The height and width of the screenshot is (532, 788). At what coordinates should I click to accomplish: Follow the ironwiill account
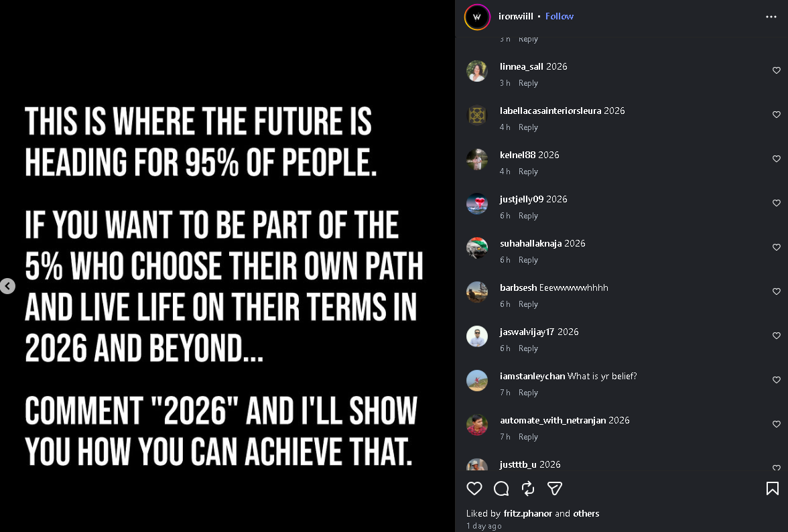click(x=560, y=16)
